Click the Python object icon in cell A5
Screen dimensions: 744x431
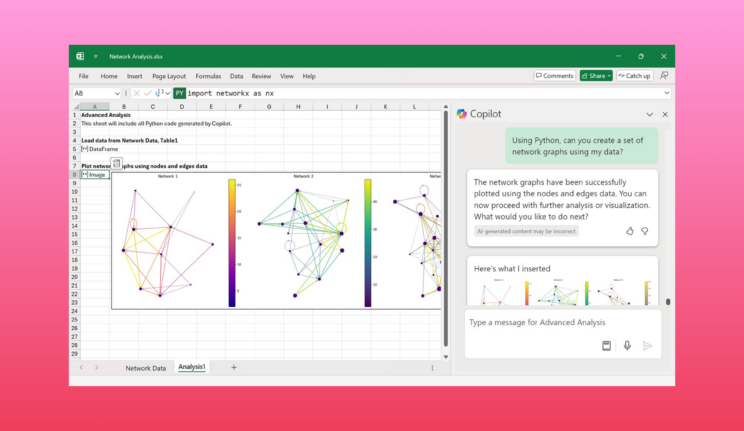coord(84,149)
